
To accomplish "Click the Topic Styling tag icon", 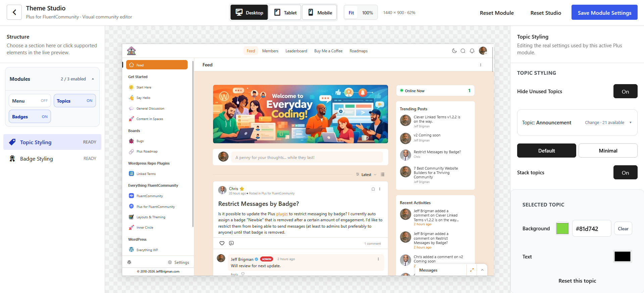I will click(12, 142).
